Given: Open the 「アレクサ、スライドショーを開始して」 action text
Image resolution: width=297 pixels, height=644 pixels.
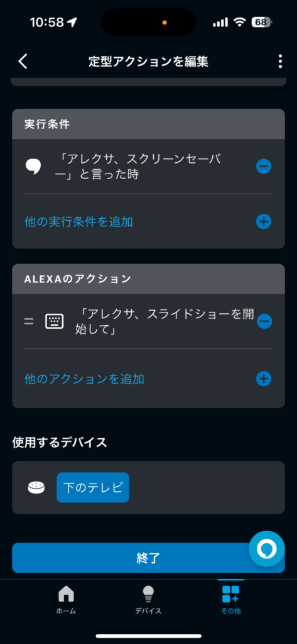Looking at the screenshot, I should click(x=165, y=321).
